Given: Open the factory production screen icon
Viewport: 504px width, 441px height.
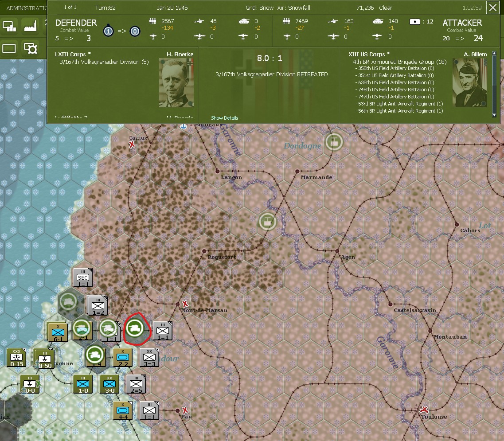Looking at the screenshot, I should [x=30, y=27].
